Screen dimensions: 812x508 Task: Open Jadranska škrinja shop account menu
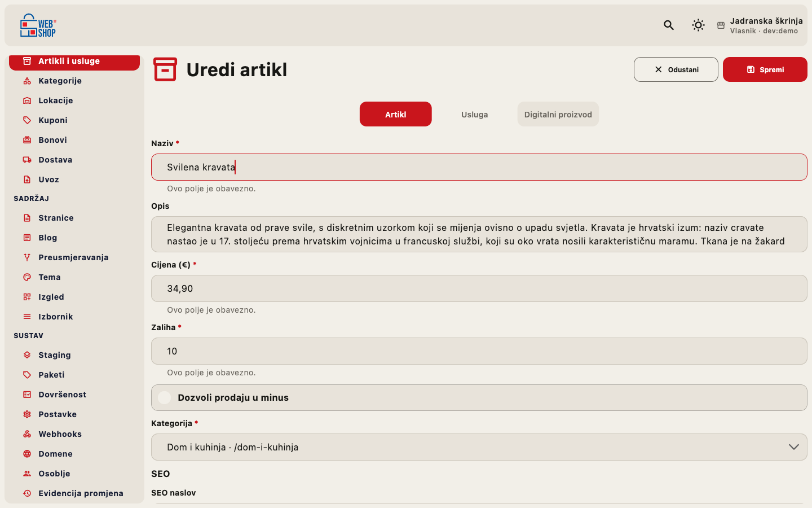pos(760,25)
